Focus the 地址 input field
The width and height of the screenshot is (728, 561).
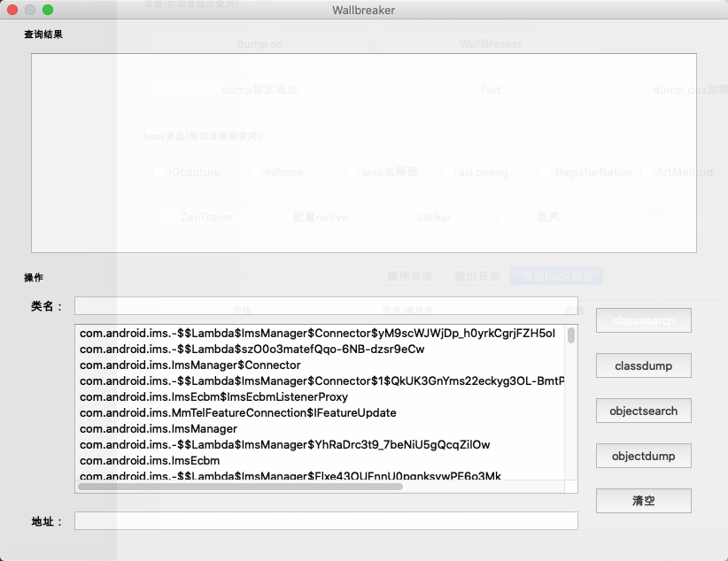coord(326,520)
